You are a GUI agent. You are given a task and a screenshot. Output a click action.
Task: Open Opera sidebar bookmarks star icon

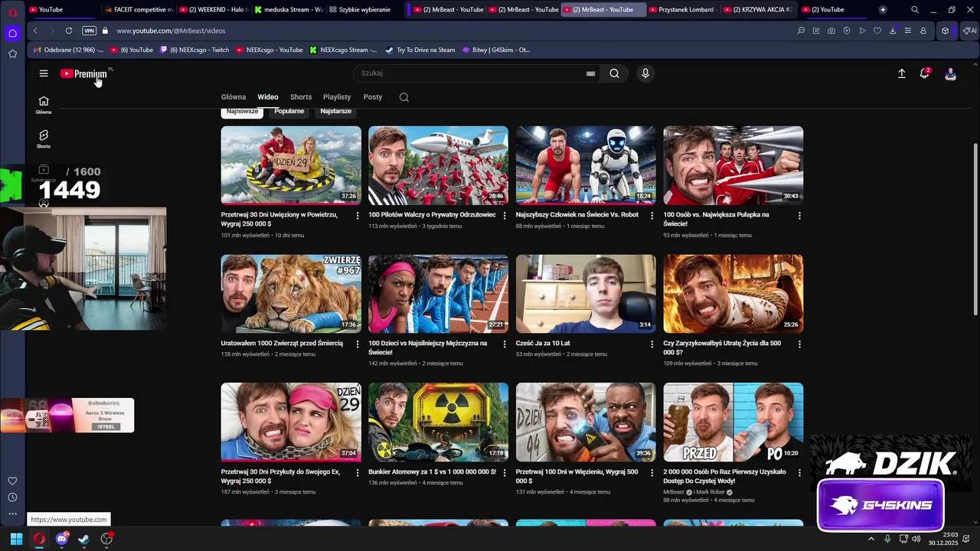point(12,54)
